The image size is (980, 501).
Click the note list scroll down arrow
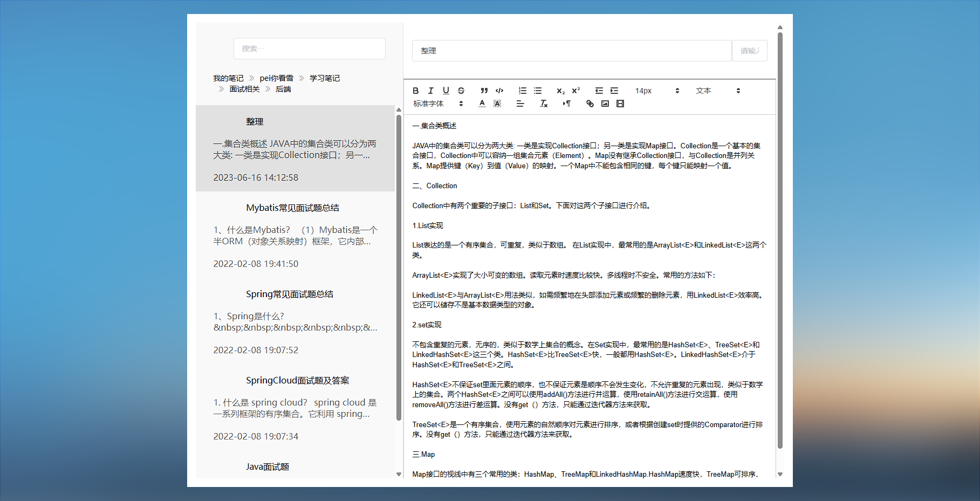tap(399, 475)
